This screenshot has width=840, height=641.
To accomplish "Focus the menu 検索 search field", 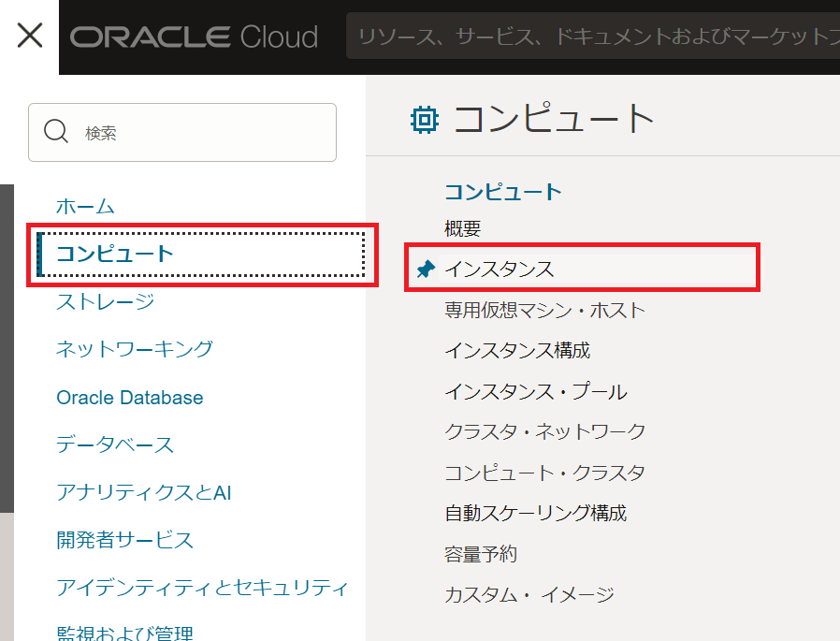I will [182, 132].
